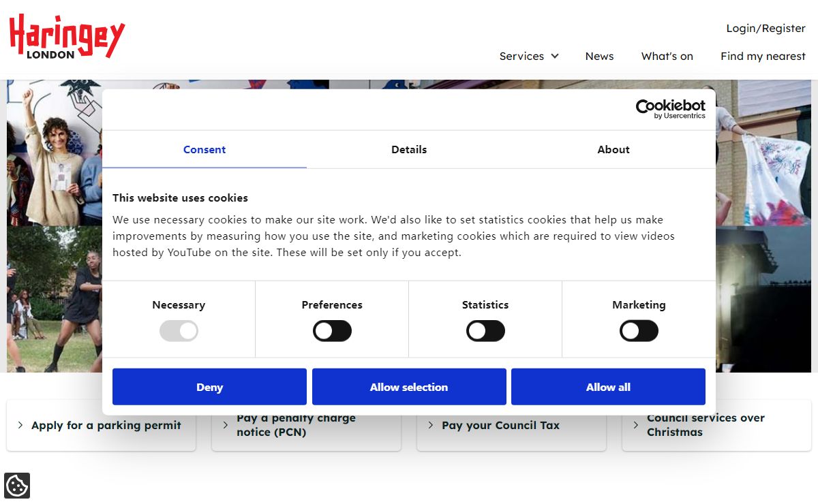The image size is (818, 504).
Task: Enable the Marketing cookies switch
Action: pyautogui.click(x=639, y=332)
